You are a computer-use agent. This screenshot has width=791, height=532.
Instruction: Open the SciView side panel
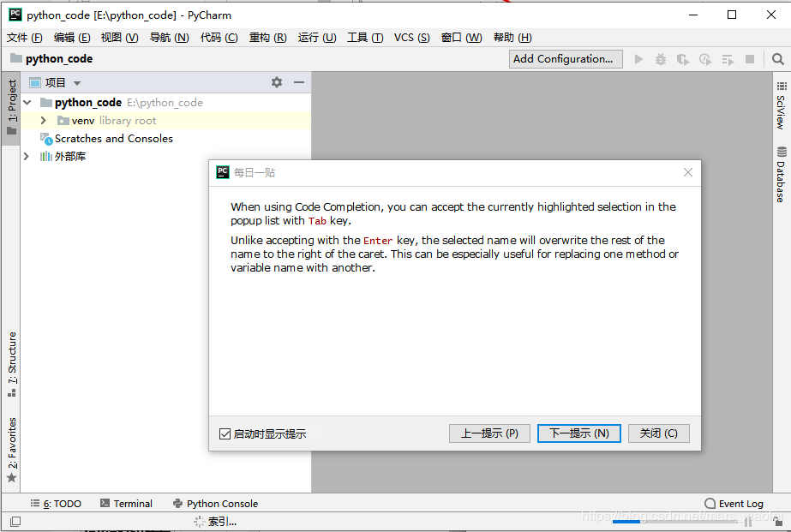(x=781, y=105)
